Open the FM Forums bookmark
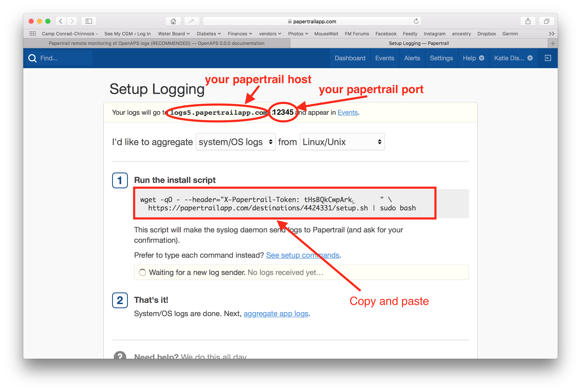 (x=357, y=33)
